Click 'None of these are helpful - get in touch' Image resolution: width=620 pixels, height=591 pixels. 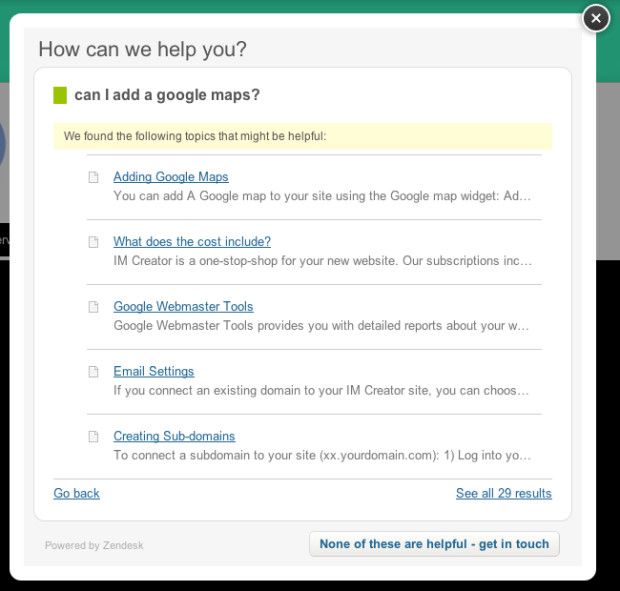(434, 544)
